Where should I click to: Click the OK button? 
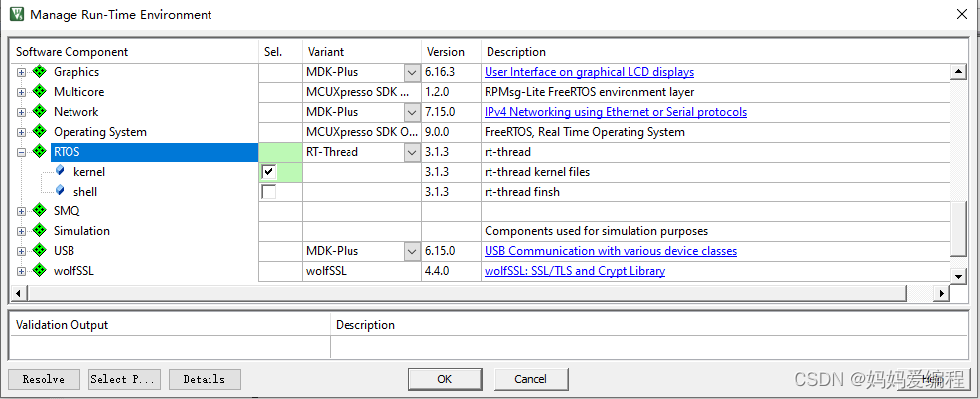point(445,379)
